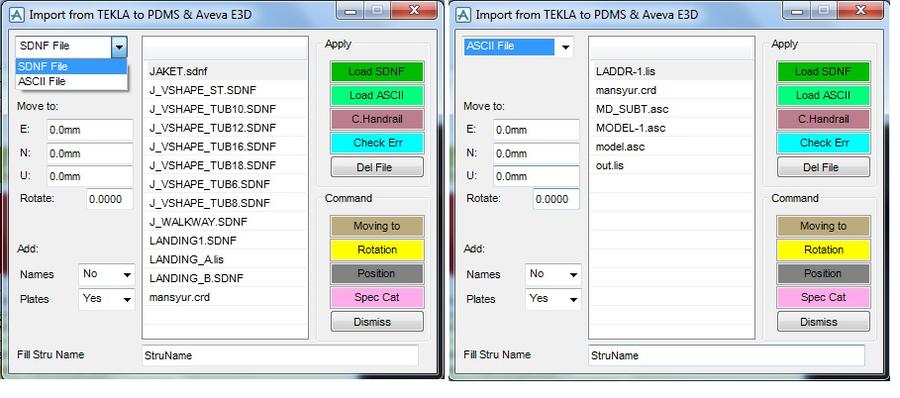The image size is (900, 398).
Task: Focus the E coordinate field in left window
Action: (x=90, y=130)
